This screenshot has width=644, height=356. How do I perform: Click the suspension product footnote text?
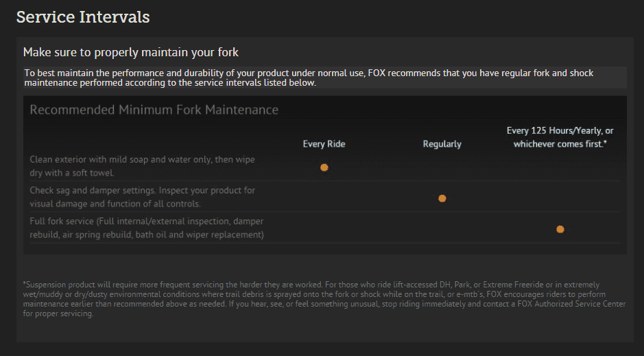[x=324, y=299]
